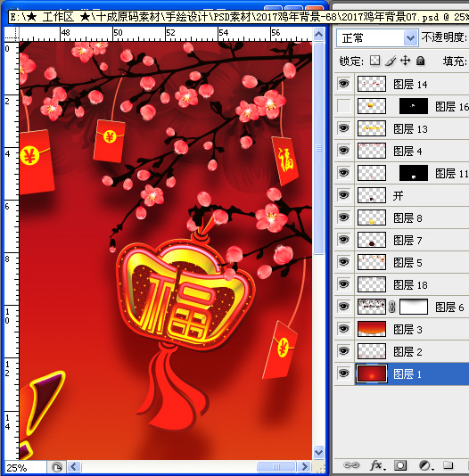Click the new group folder icon
The width and height of the screenshot is (469, 476).
pyautogui.click(x=448, y=464)
